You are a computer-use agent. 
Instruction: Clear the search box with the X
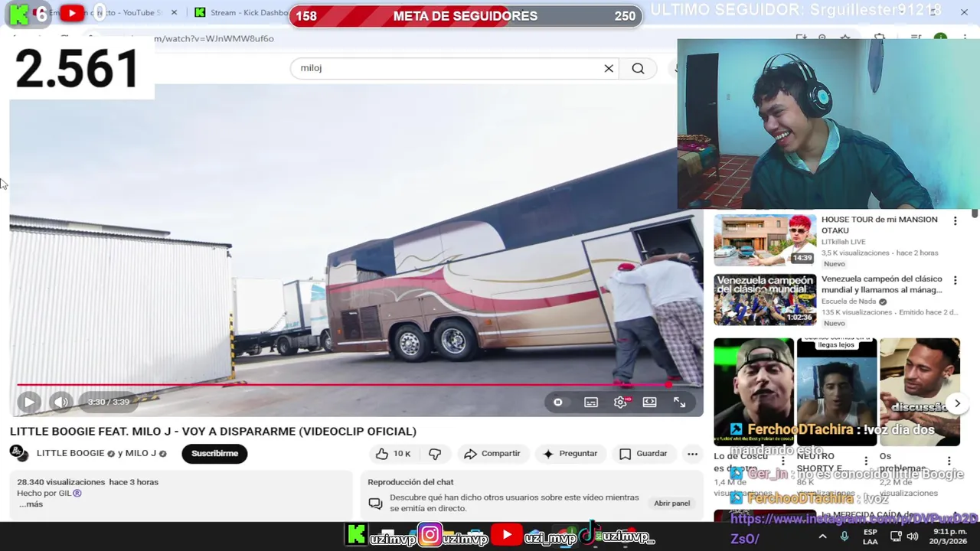tap(609, 68)
